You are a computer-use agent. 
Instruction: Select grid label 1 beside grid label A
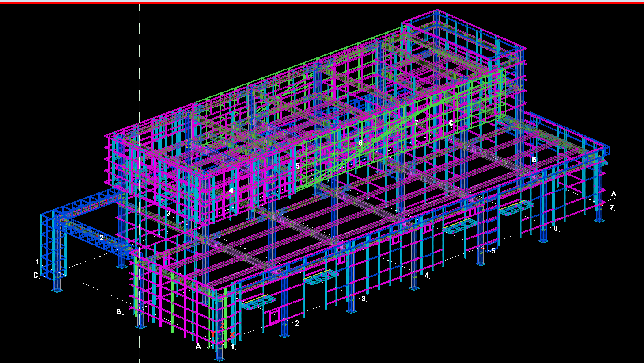233,346
